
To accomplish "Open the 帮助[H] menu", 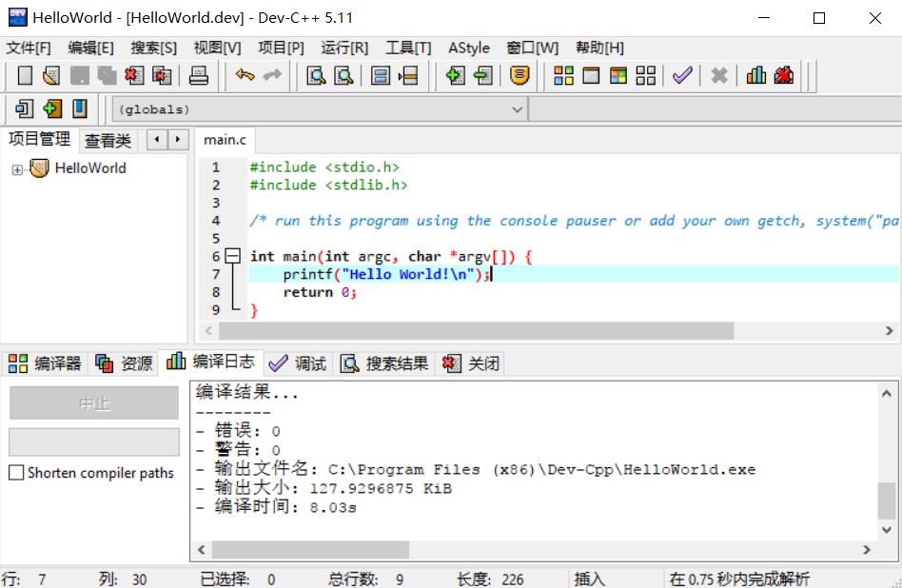I will pos(600,48).
